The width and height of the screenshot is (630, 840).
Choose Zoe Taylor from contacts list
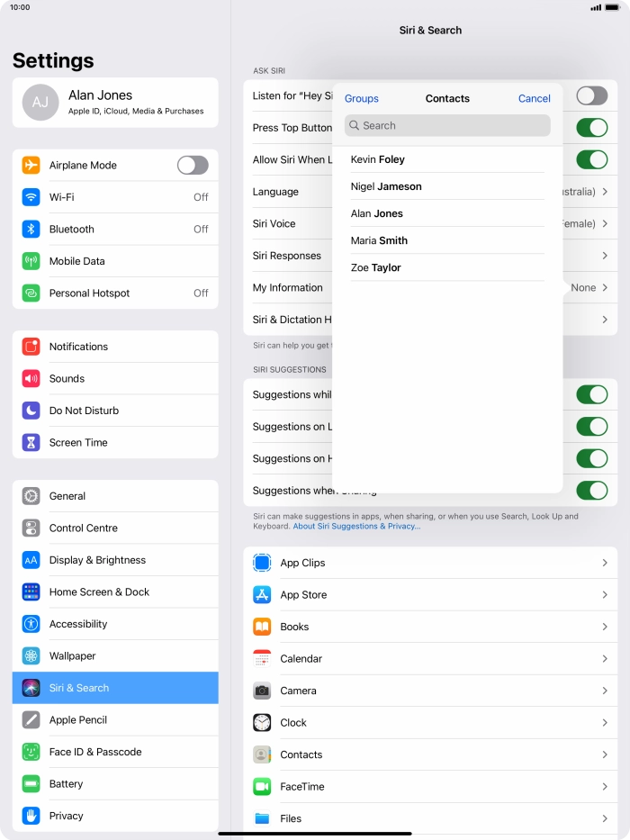pyautogui.click(x=447, y=268)
